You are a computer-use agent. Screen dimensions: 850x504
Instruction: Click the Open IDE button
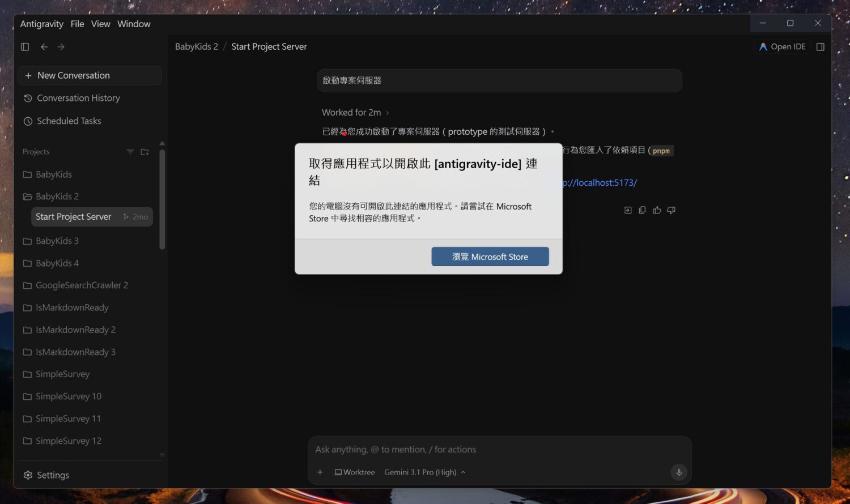pos(783,47)
